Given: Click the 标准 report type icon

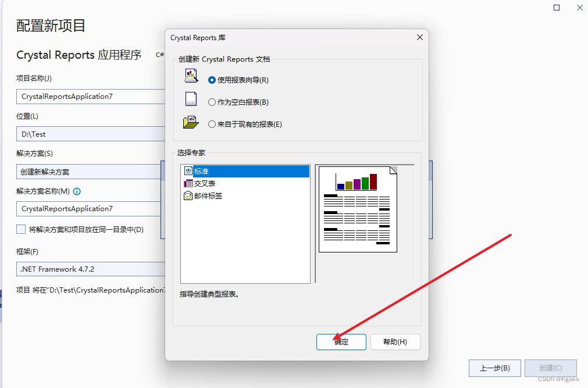Looking at the screenshot, I should pyautogui.click(x=188, y=171).
